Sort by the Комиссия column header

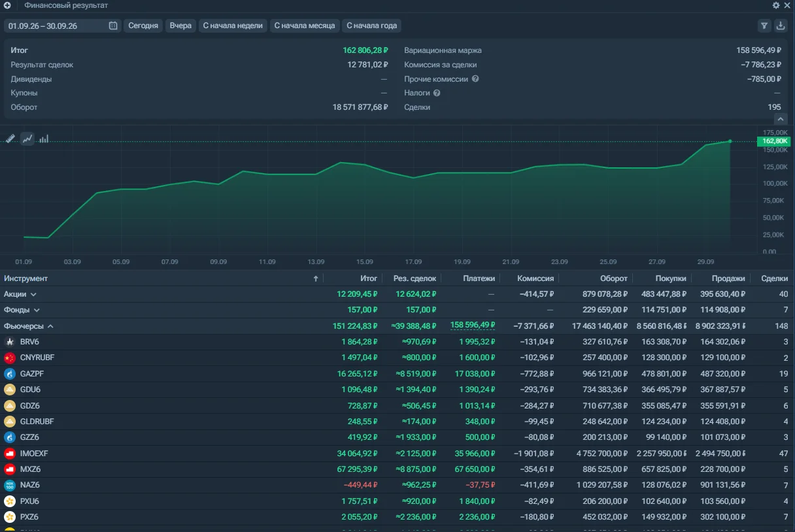click(x=535, y=278)
